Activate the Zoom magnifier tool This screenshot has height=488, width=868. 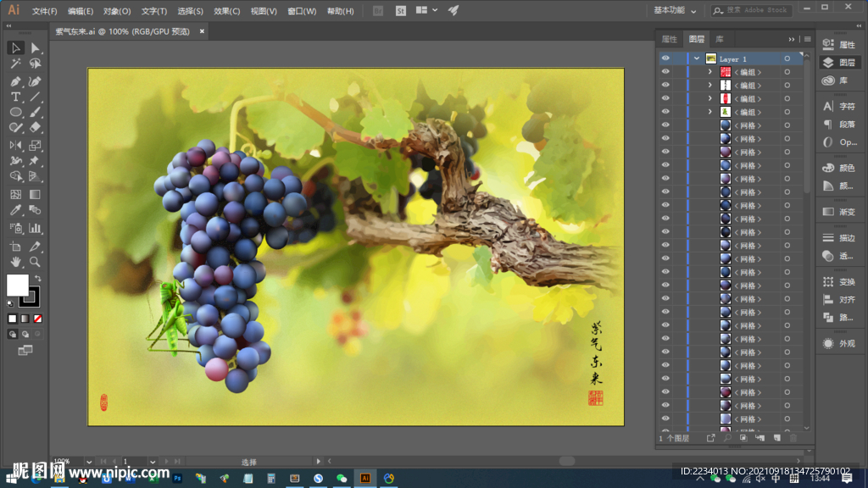35,262
